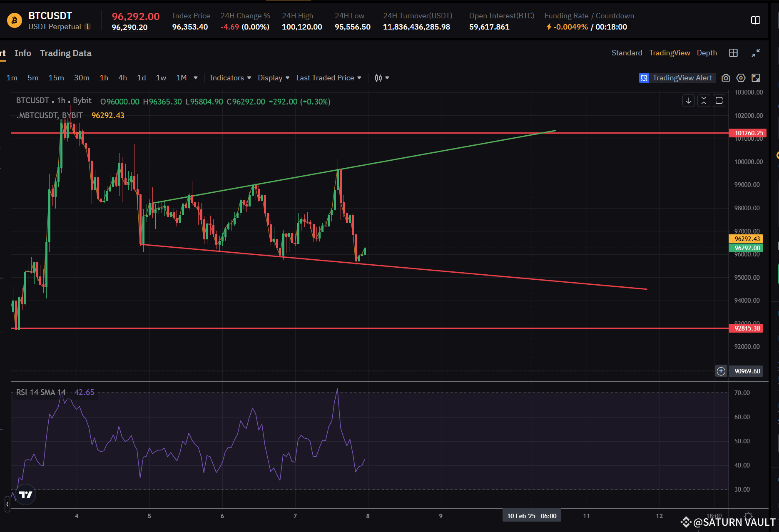Click the index price value 96,353.40

pyautogui.click(x=190, y=27)
